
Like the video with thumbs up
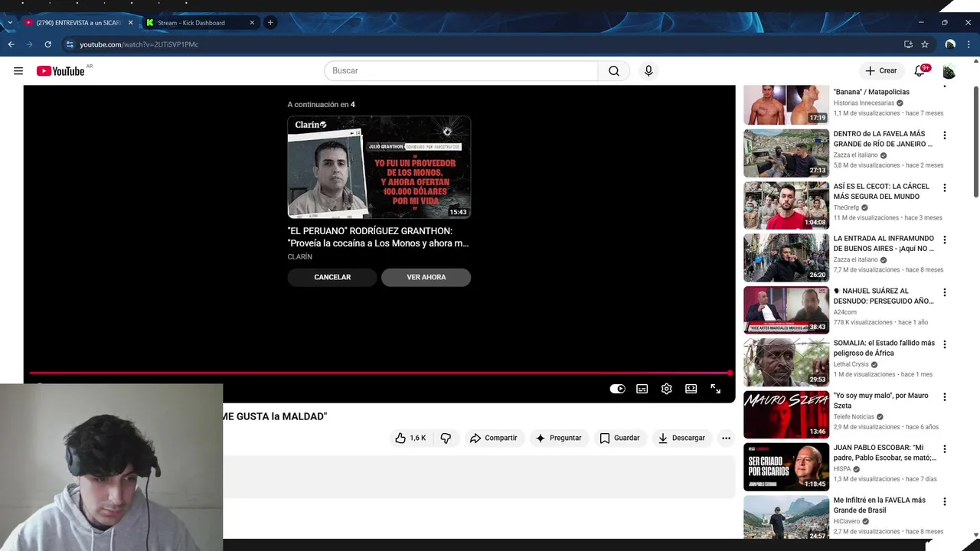pos(410,438)
